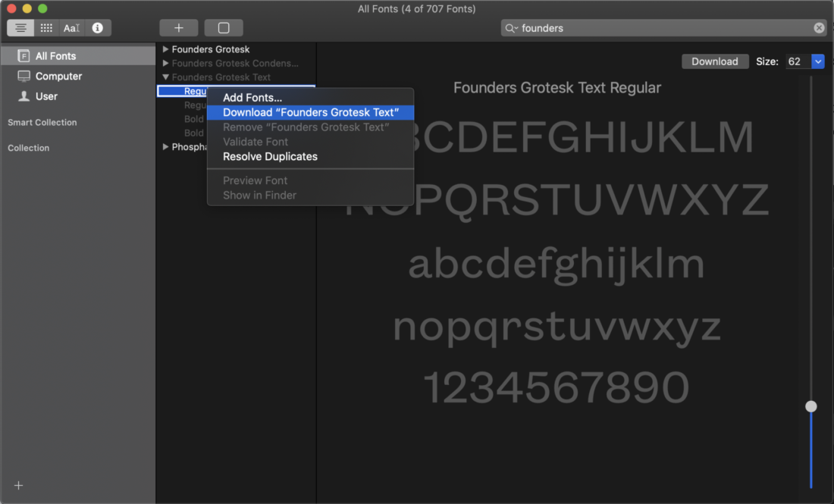834x504 pixels.
Task: Click the preview size slider knob
Action: click(810, 406)
